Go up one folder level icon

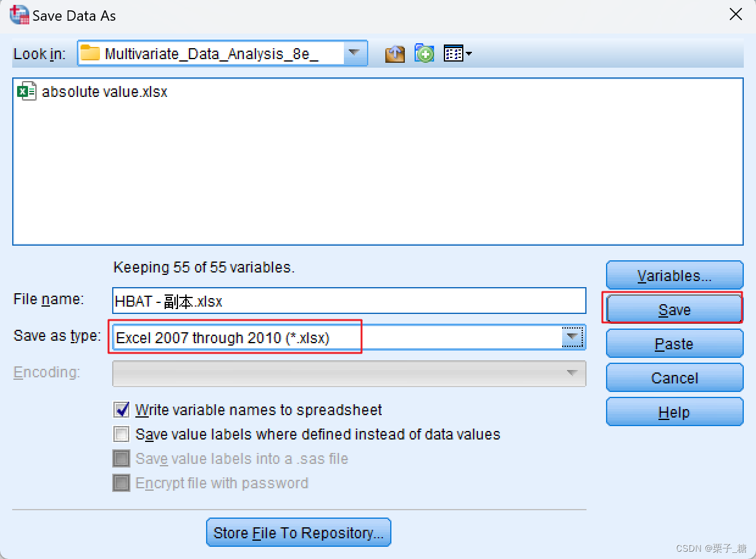(x=395, y=54)
